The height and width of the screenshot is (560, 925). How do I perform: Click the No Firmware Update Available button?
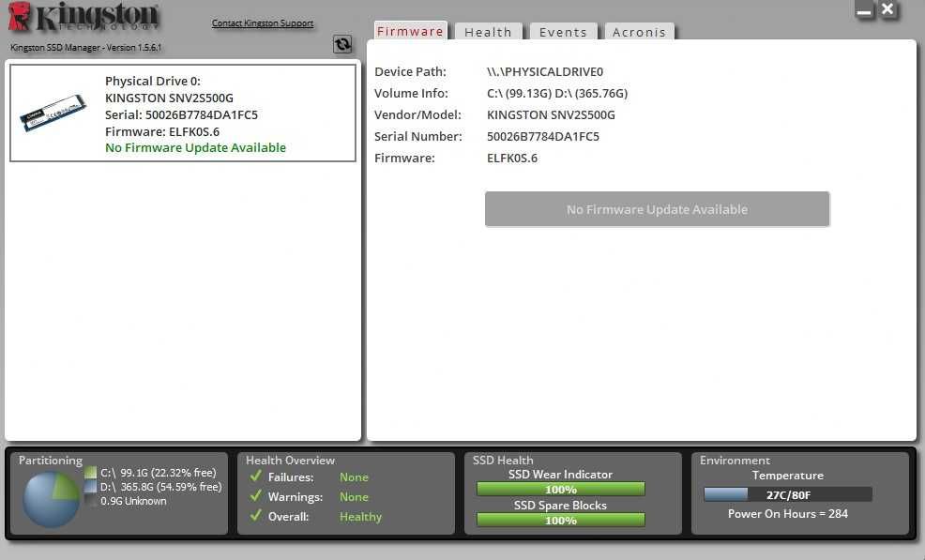658,209
